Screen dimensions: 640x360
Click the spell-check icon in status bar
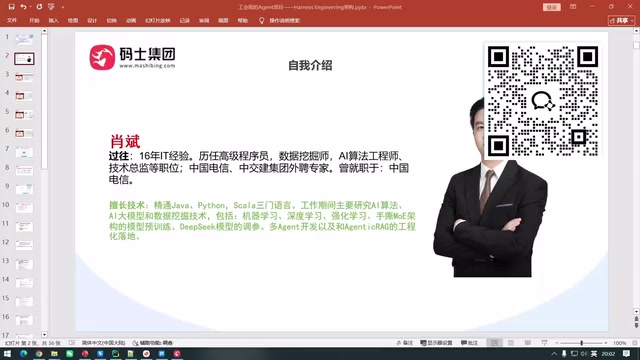[72, 343]
